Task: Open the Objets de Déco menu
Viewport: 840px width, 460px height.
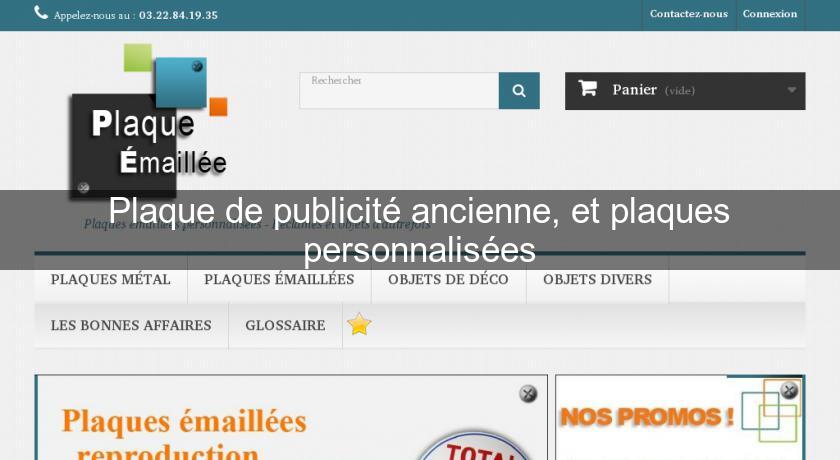Action: (x=448, y=279)
